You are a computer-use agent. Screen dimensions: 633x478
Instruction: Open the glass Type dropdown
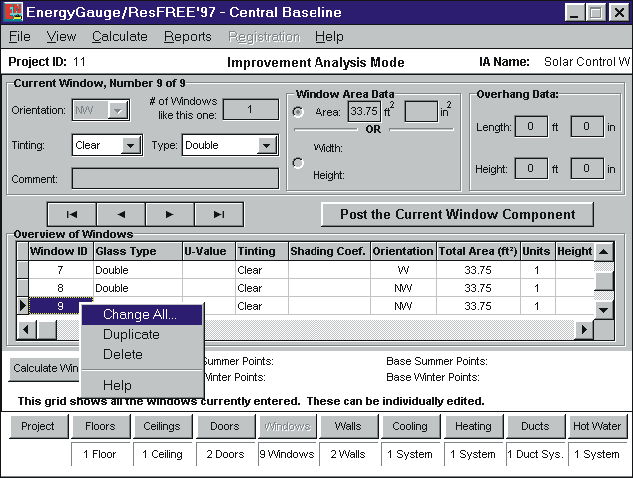tap(267, 145)
